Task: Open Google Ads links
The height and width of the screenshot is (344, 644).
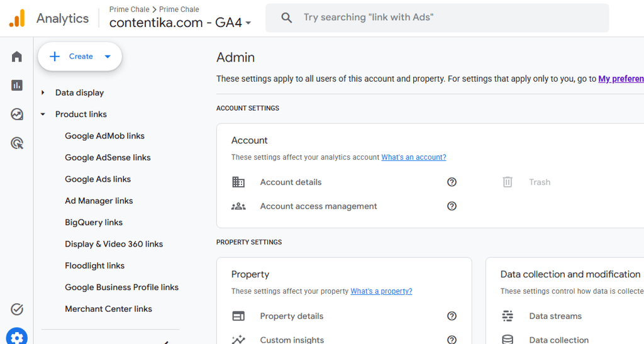Action: coord(97,179)
